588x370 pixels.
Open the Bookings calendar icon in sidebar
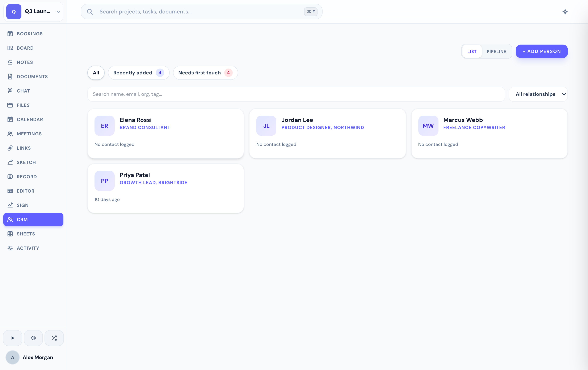tap(10, 34)
